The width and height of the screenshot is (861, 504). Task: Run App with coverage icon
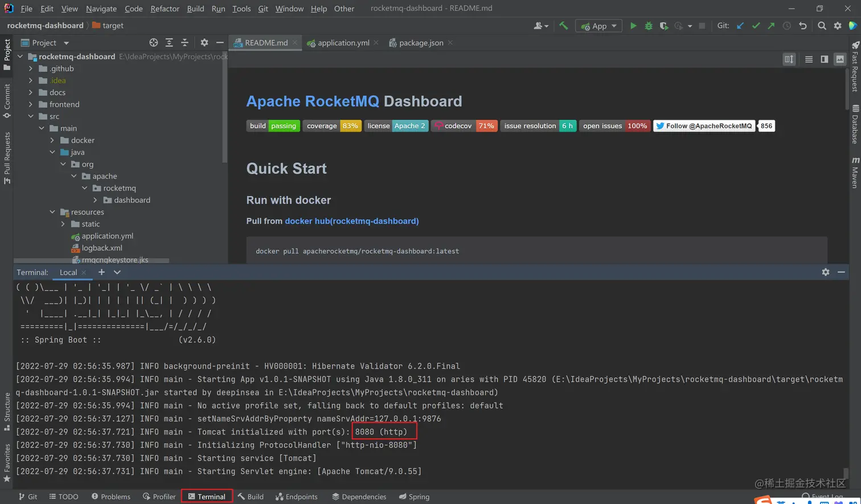tap(664, 26)
